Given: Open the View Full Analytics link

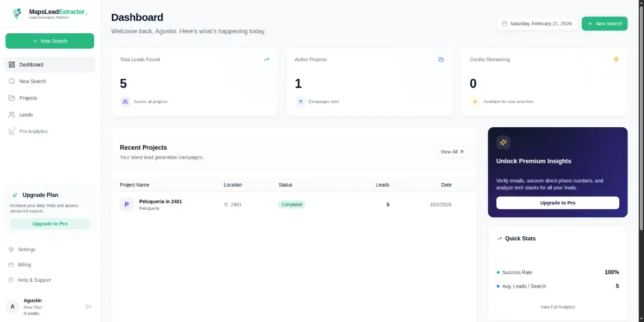Looking at the screenshot, I should [x=558, y=307].
